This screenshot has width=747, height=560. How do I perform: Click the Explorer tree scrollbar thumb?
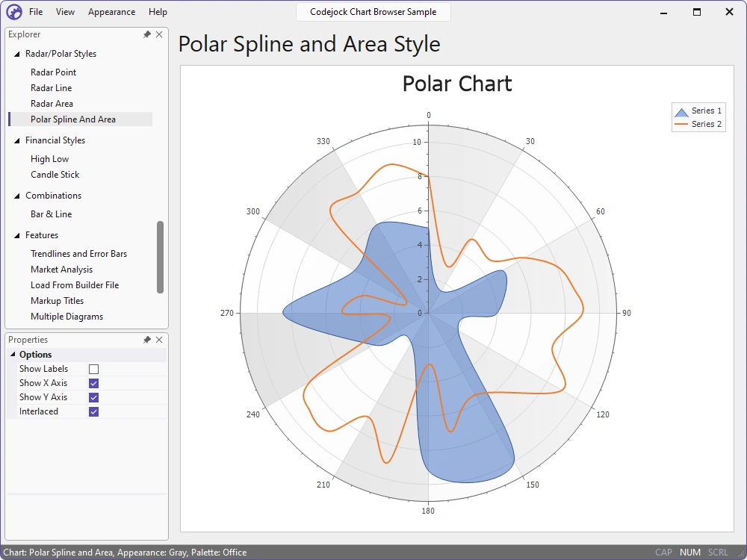pyautogui.click(x=160, y=257)
